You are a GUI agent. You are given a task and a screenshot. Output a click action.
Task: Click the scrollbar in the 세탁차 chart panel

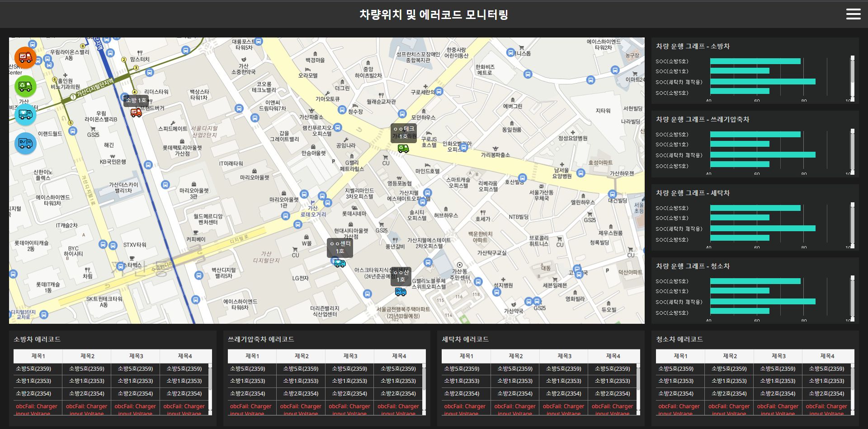tap(852, 224)
